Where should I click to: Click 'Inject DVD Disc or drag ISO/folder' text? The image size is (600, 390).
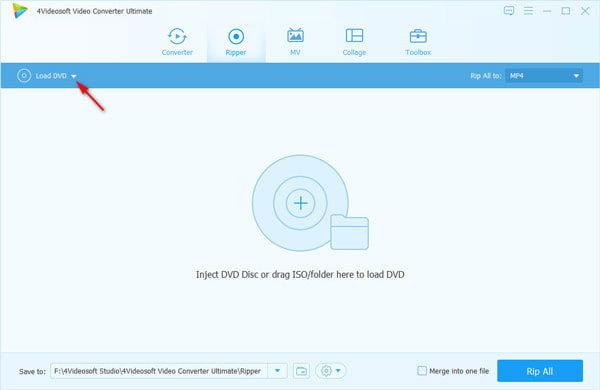point(300,274)
